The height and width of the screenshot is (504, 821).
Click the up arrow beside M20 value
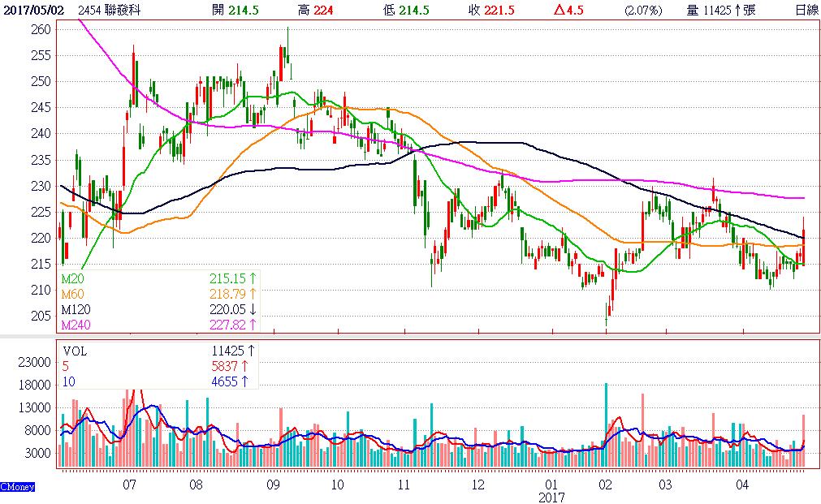253,278
